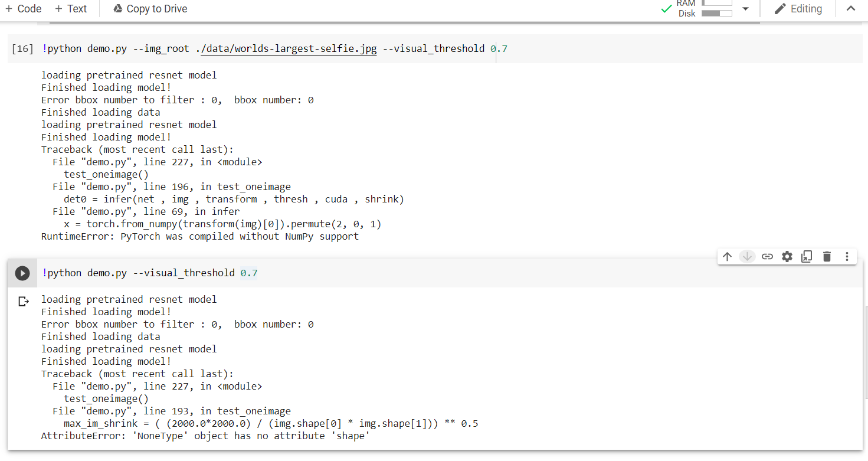Click the cell output indicator
This screenshot has width=868, height=461.
click(24, 301)
